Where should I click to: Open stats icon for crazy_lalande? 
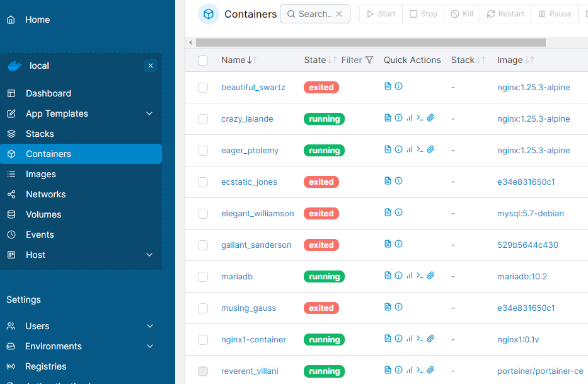[409, 118]
